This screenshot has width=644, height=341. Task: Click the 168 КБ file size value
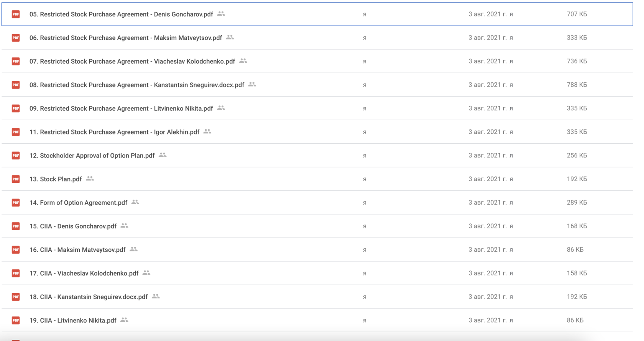click(577, 226)
